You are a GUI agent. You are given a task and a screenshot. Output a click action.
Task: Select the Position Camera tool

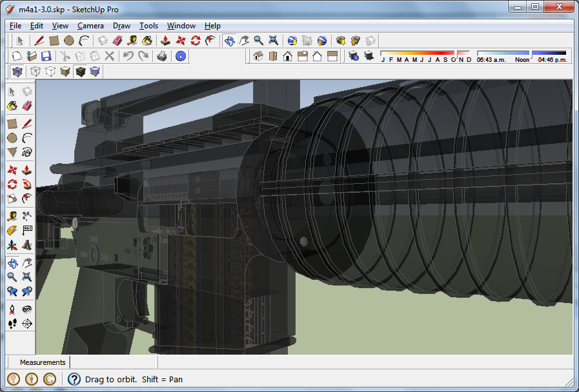click(12, 309)
